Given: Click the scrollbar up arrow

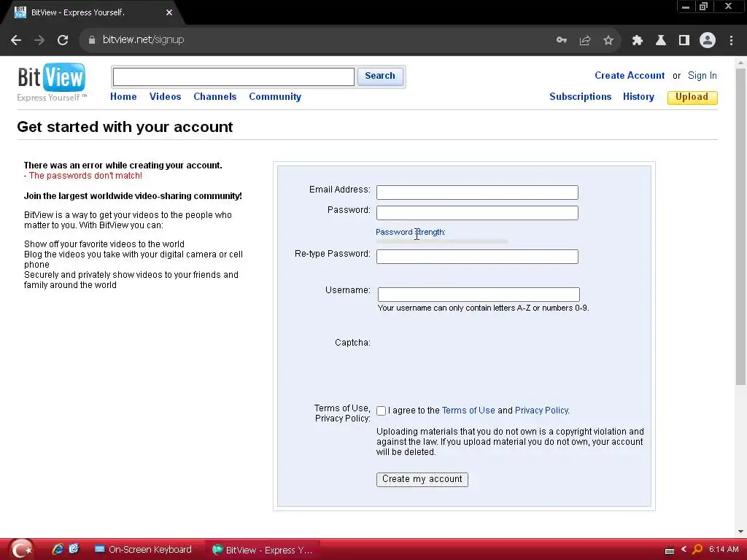Looking at the screenshot, I should (740, 63).
